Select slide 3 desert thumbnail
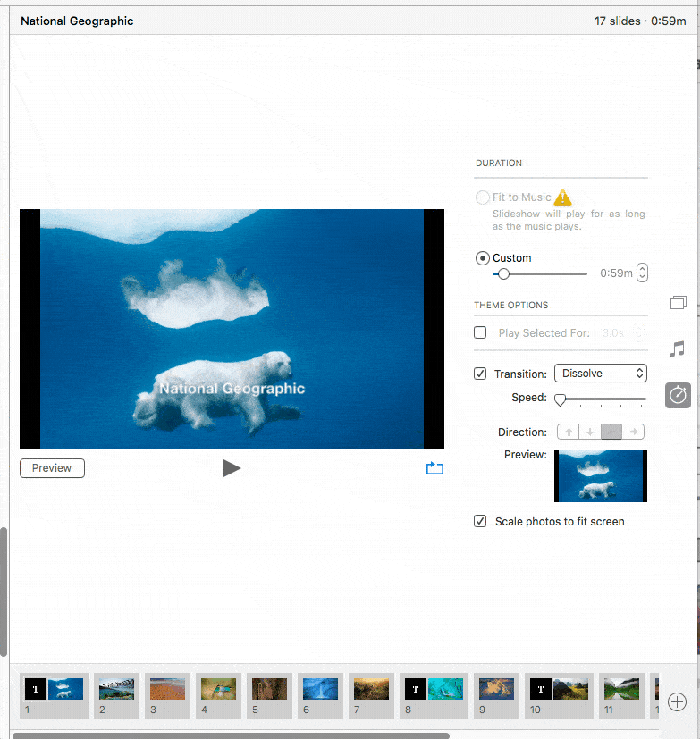 (167, 689)
